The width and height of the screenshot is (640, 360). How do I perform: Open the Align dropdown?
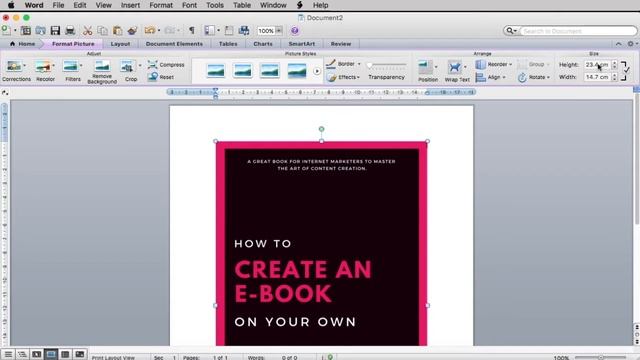[491, 77]
